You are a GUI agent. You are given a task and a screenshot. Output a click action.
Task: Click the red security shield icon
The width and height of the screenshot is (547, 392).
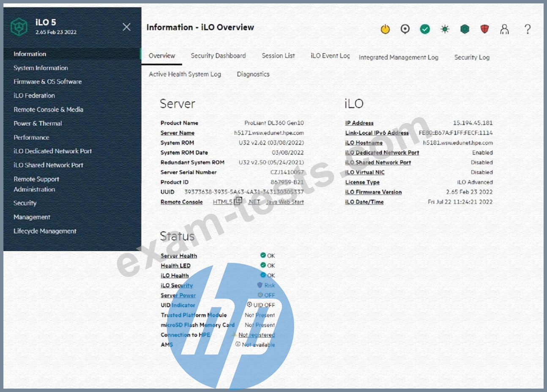pos(484,29)
